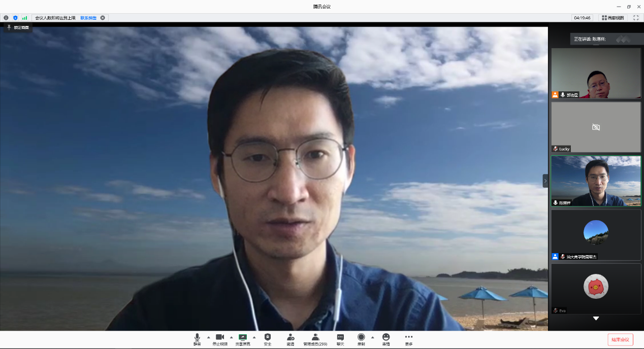
Task: Expand audio options arrow next to 静音
Action: 208,337
